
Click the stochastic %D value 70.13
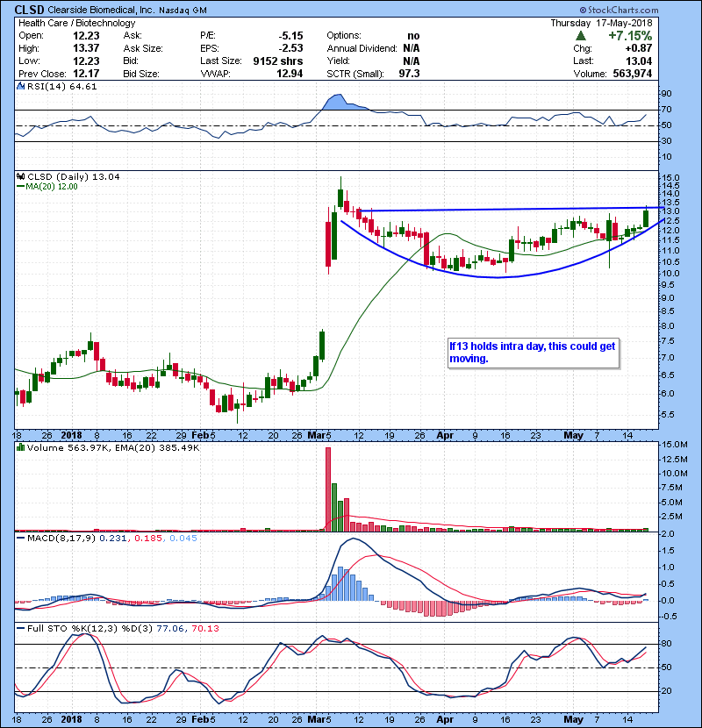pyautogui.click(x=204, y=628)
